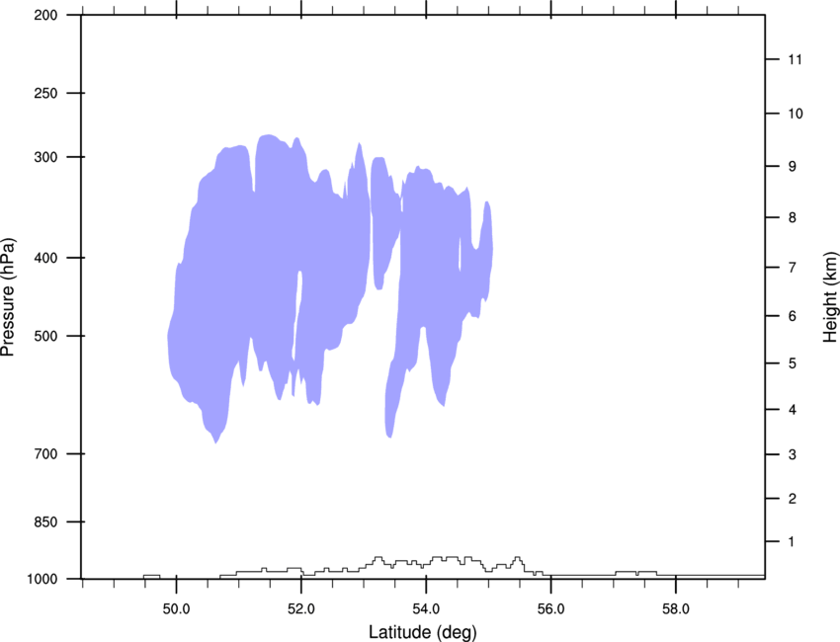
Task: Select the 850 hPa pressure label
Action: [45, 522]
